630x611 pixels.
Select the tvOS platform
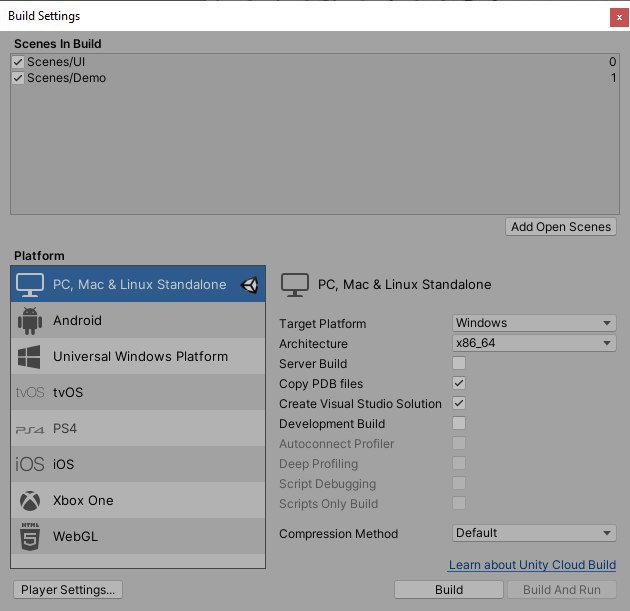point(138,392)
